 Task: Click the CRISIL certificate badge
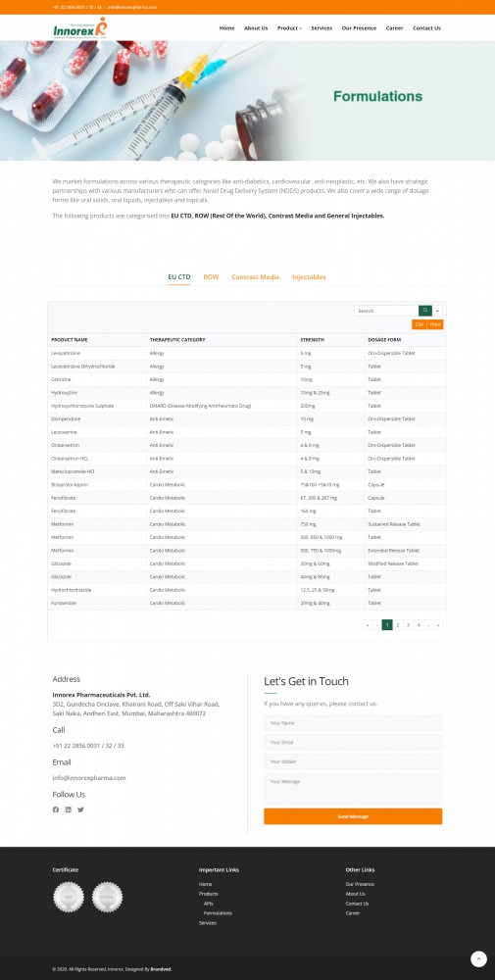108,897
